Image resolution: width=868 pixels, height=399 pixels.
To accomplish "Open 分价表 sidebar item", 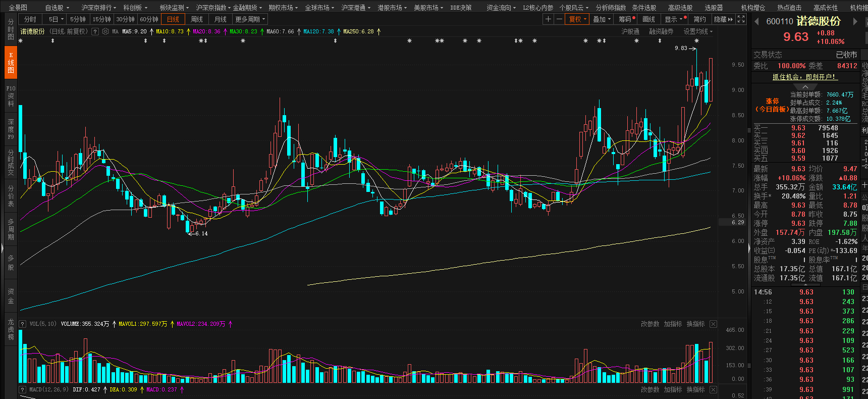I will coord(11,196).
